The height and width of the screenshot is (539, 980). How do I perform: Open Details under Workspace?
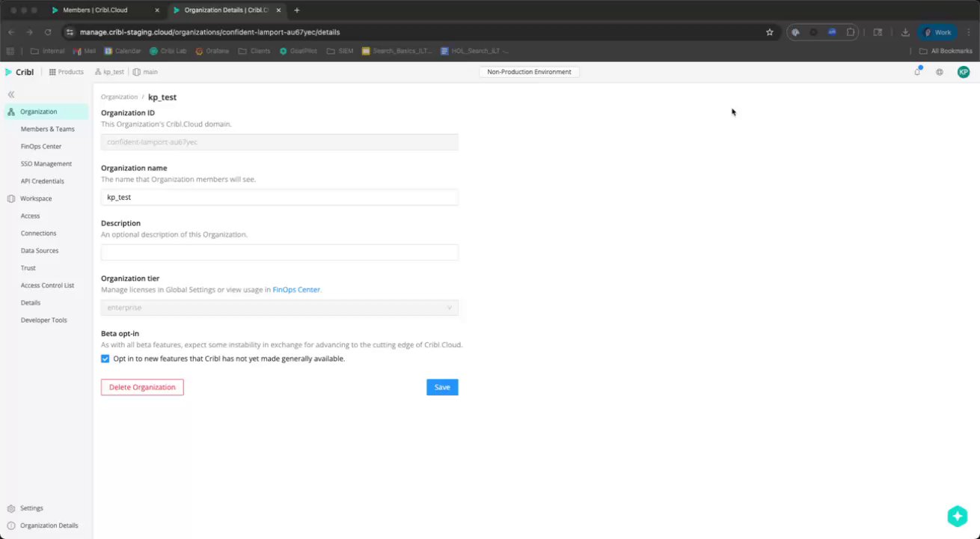[x=31, y=303]
